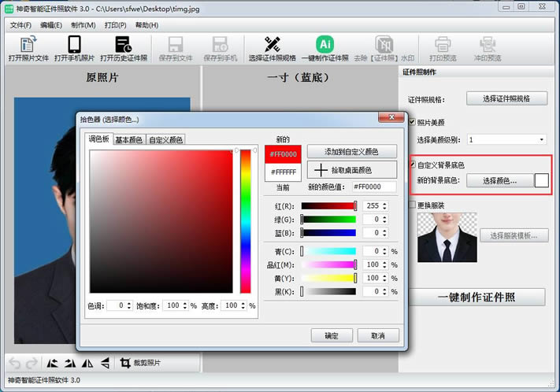Switch to the 自定义颜色 tab
560x392 pixels.
[x=165, y=140]
